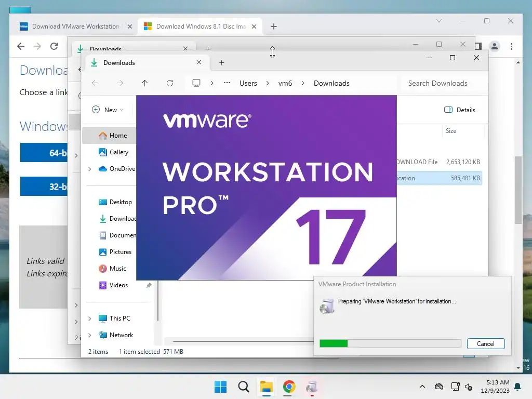Close the front Downloads Explorer tab
Screen dimensions: 532x399
(x=199, y=62)
